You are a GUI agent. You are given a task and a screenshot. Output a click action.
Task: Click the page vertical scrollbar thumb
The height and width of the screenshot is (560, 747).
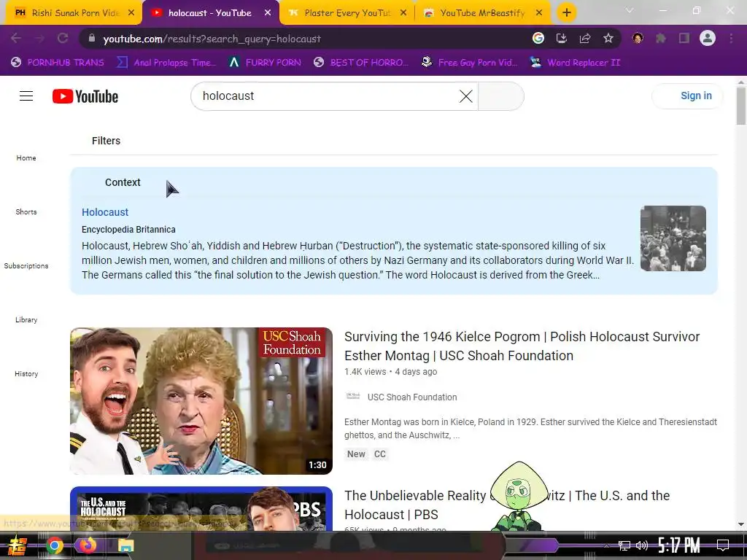tap(741, 106)
